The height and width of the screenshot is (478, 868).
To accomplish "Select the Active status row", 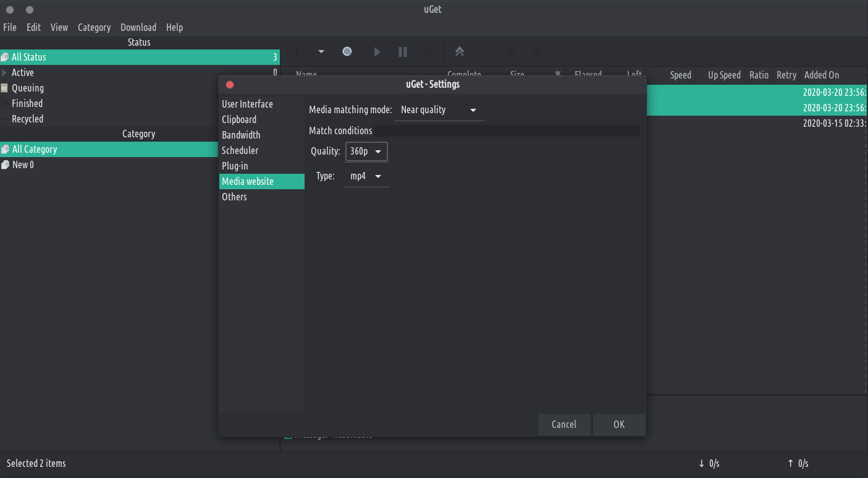I will [140, 72].
